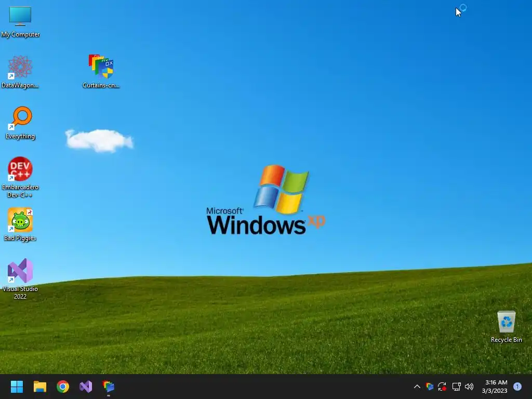This screenshot has height=399, width=532.
Task: Open the notification center badge
Action: click(517, 387)
